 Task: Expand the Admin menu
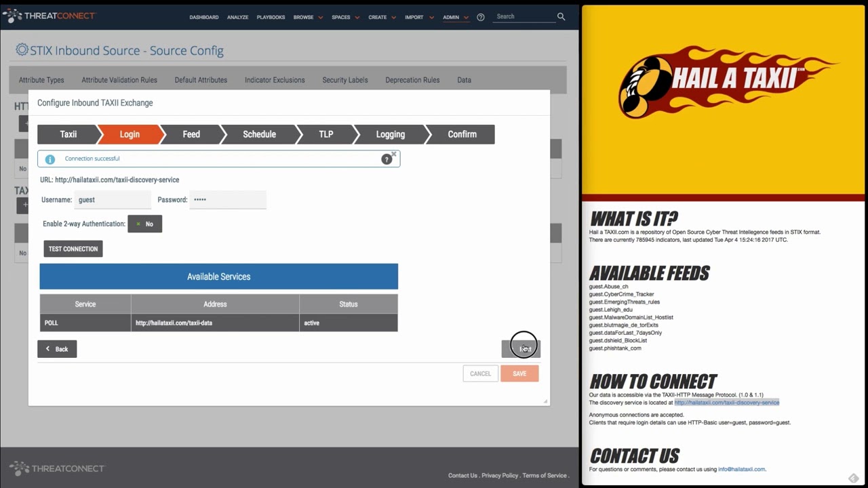455,17
